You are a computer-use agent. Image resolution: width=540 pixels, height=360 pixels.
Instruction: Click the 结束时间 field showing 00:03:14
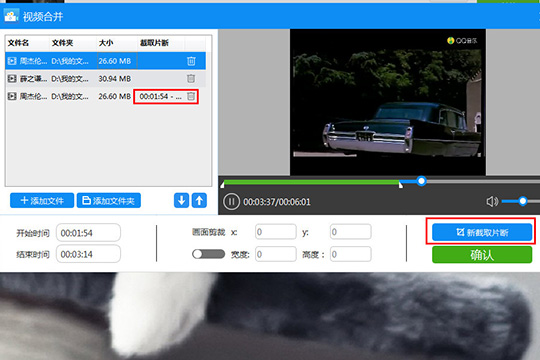[x=89, y=254]
